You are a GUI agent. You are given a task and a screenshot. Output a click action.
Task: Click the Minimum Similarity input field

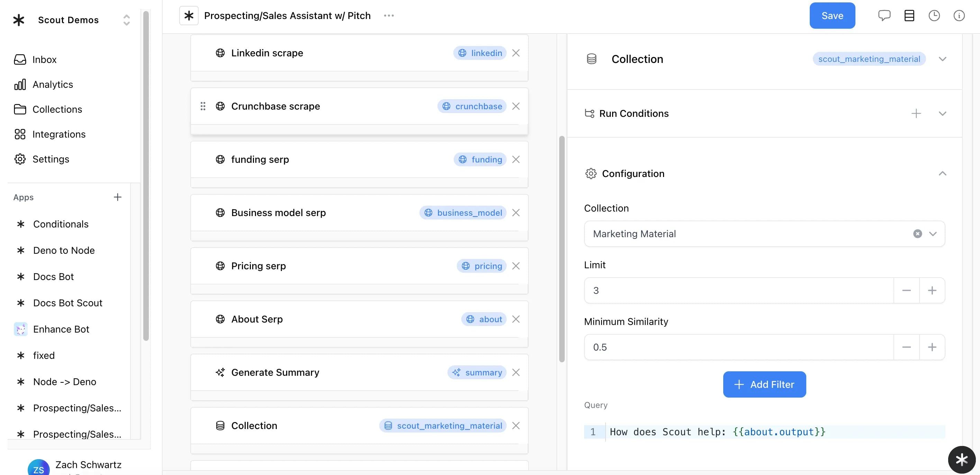[738, 347]
